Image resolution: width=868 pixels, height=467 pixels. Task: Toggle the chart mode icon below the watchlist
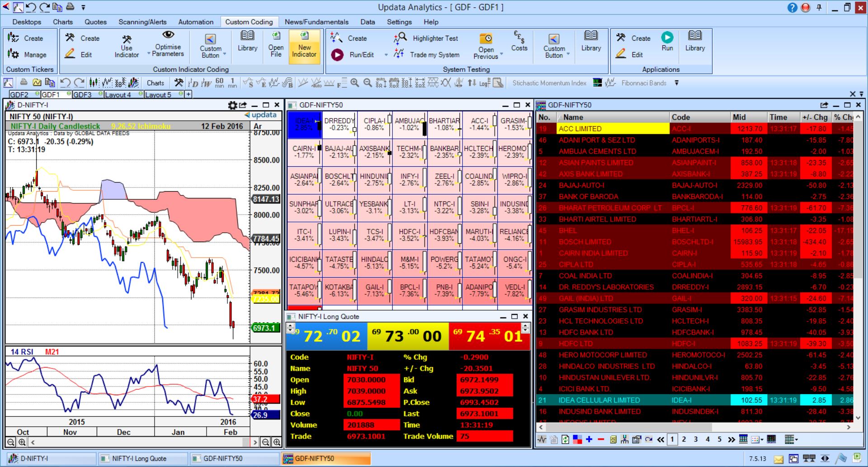point(542,439)
